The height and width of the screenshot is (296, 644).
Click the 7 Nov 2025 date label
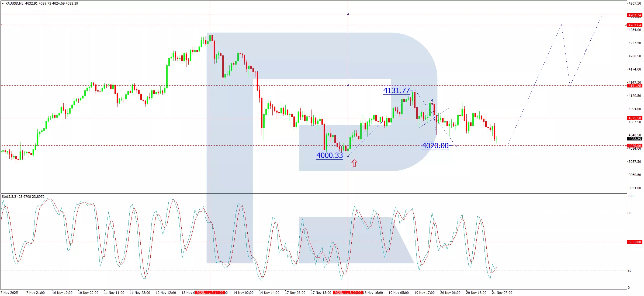[9, 293]
